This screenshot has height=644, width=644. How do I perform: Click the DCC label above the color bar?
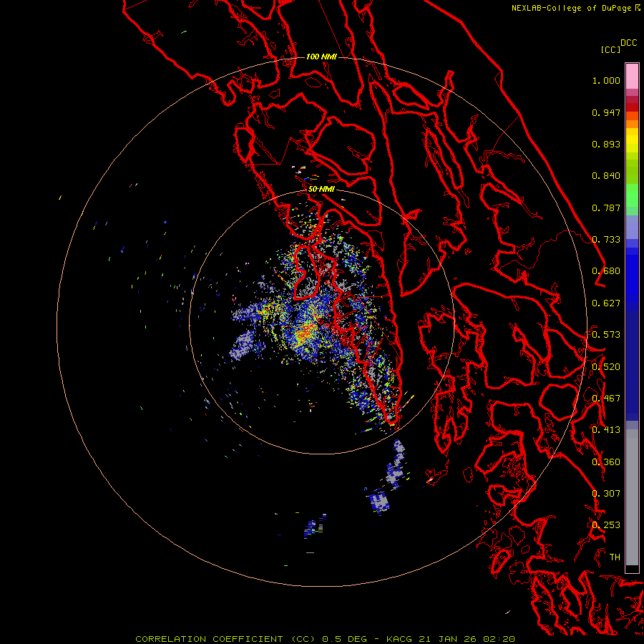pos(628,43)
